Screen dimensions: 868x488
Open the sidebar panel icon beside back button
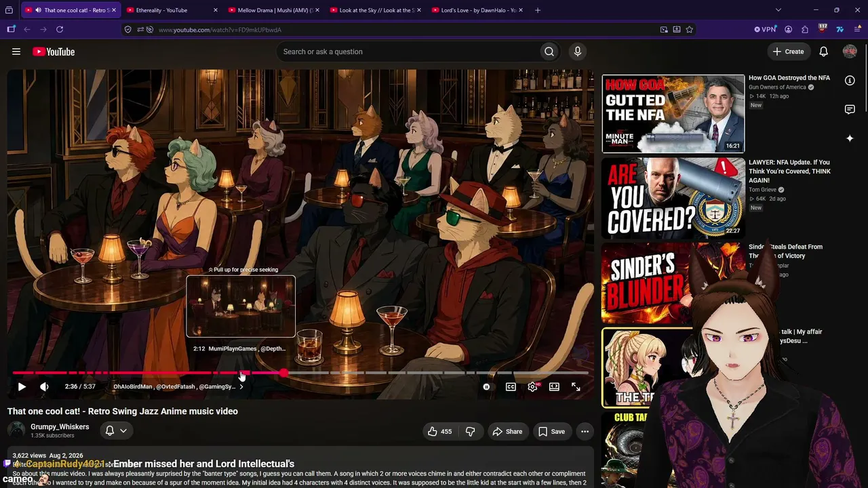tap(11, 29)
